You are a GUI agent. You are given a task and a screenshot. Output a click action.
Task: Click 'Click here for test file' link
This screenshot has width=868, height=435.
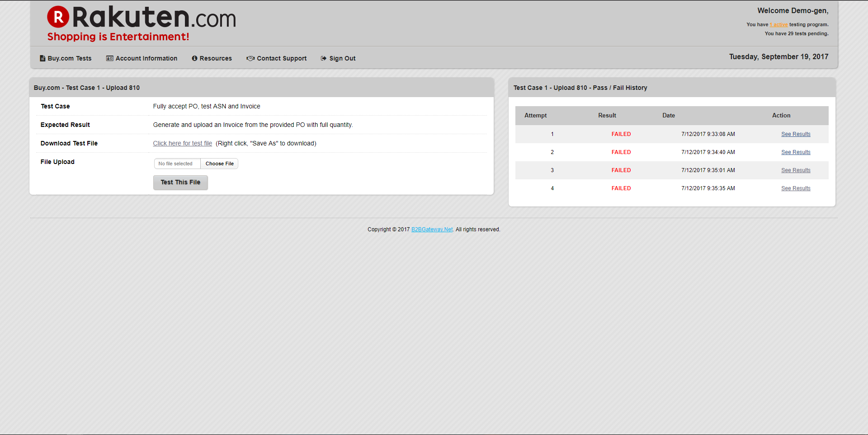pos(183,143)
